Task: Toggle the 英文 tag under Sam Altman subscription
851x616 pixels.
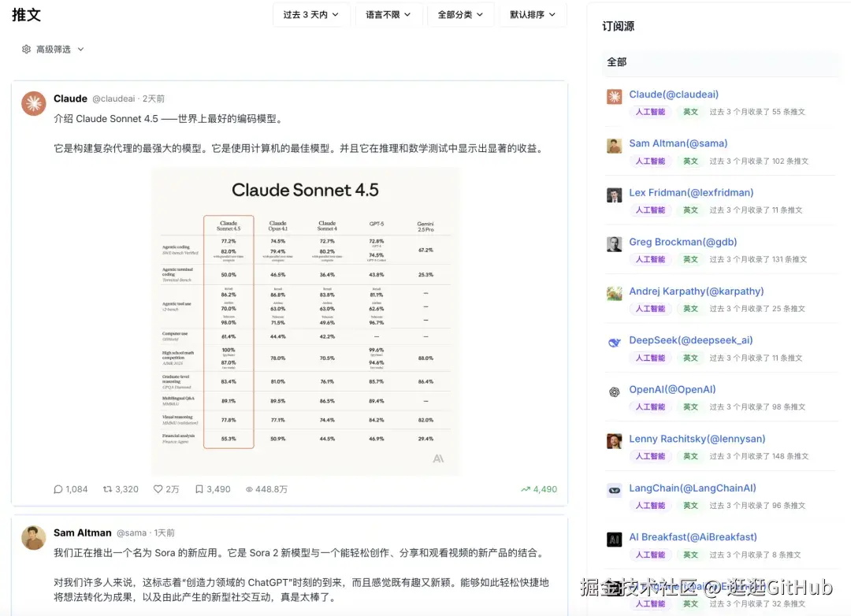Action: (689, 161)
